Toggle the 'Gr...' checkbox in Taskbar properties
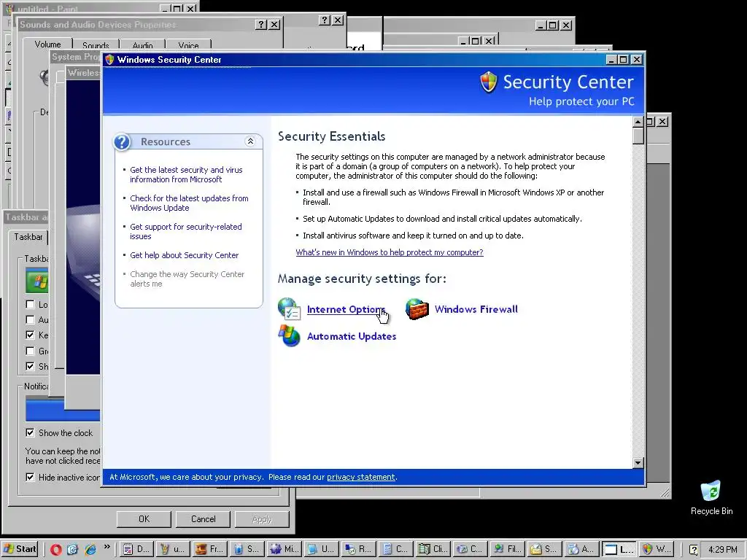This screenshot has width=747, height=560. pos(30,351)
